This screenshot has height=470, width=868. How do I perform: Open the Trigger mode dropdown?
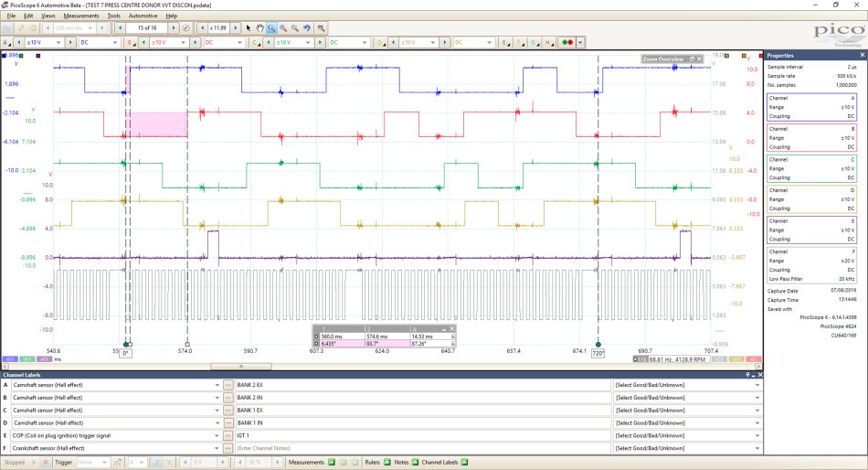tap(92, 463)
